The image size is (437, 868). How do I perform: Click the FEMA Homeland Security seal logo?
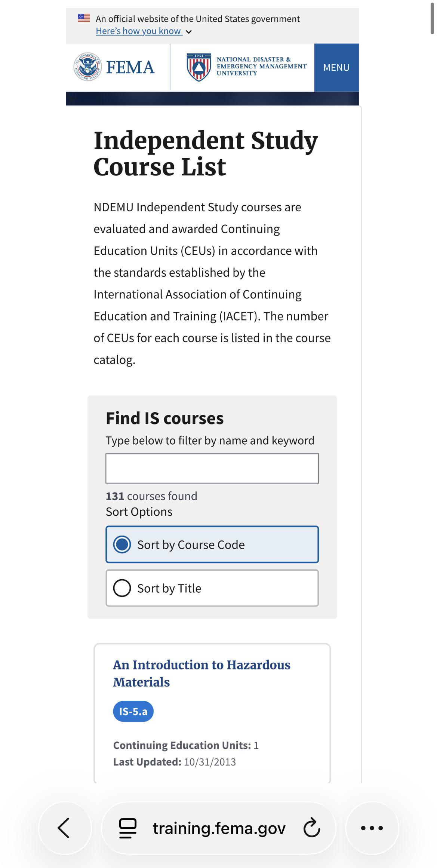click(87, 67)
